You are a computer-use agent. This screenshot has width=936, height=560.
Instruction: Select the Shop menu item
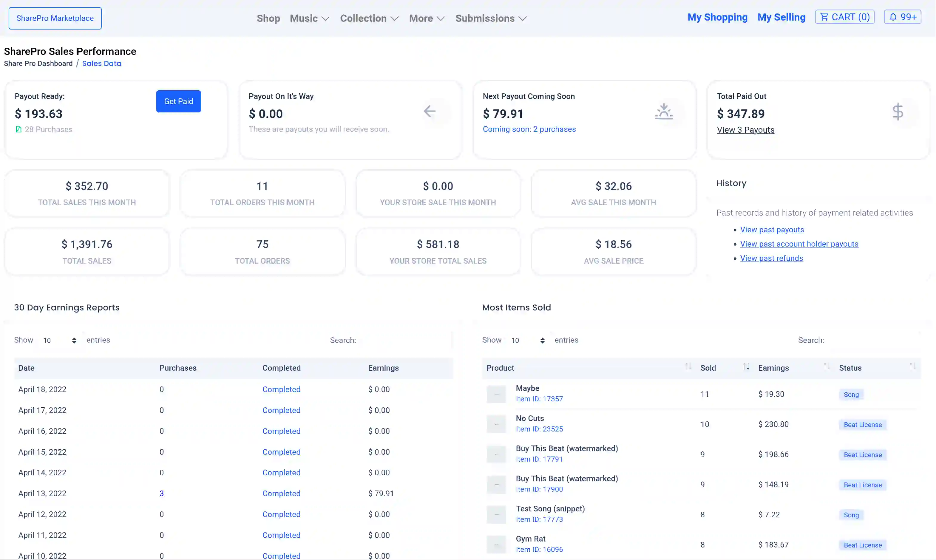(x=268, y=18)
